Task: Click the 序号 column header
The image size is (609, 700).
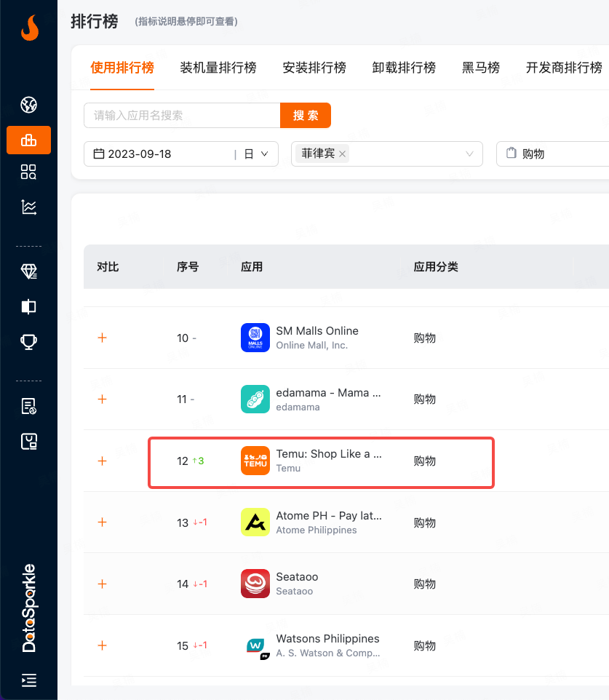Action: click(x=188, y=266)
